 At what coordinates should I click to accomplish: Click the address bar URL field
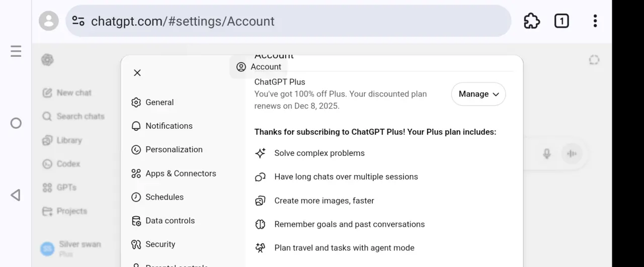point(288,21)
